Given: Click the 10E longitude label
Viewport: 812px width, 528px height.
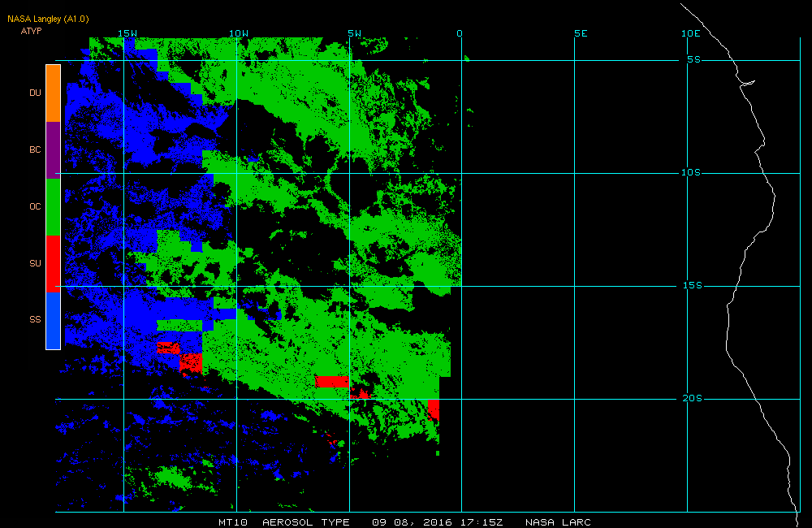Looking at the screenshot, I should (x=691, y=33).
